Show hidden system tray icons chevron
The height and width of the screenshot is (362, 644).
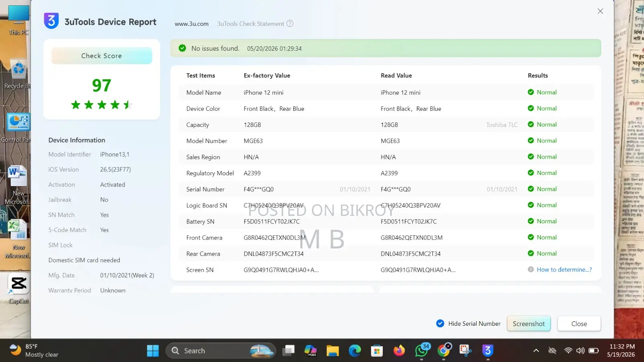(x=536, y=351)
